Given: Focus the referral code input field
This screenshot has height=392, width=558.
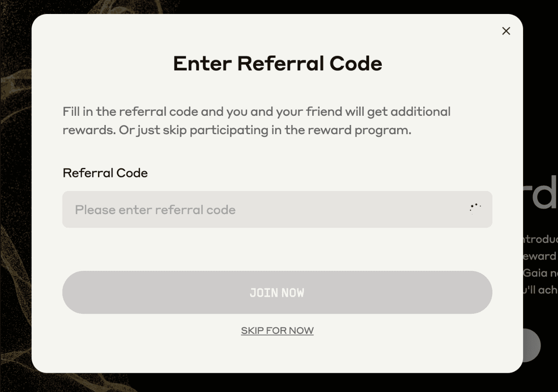Looking at the screenshot, I should [262, 210].
